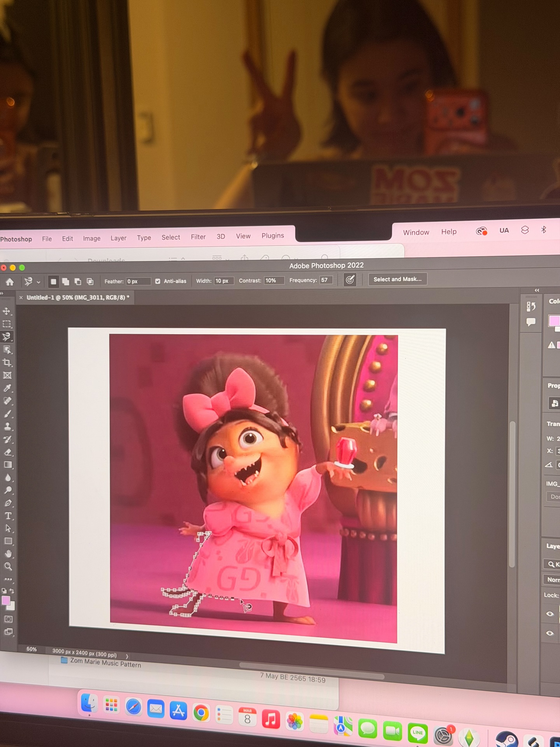Open the Filter menu
This screenshot has width=560, height=747.
click(198, 237)
